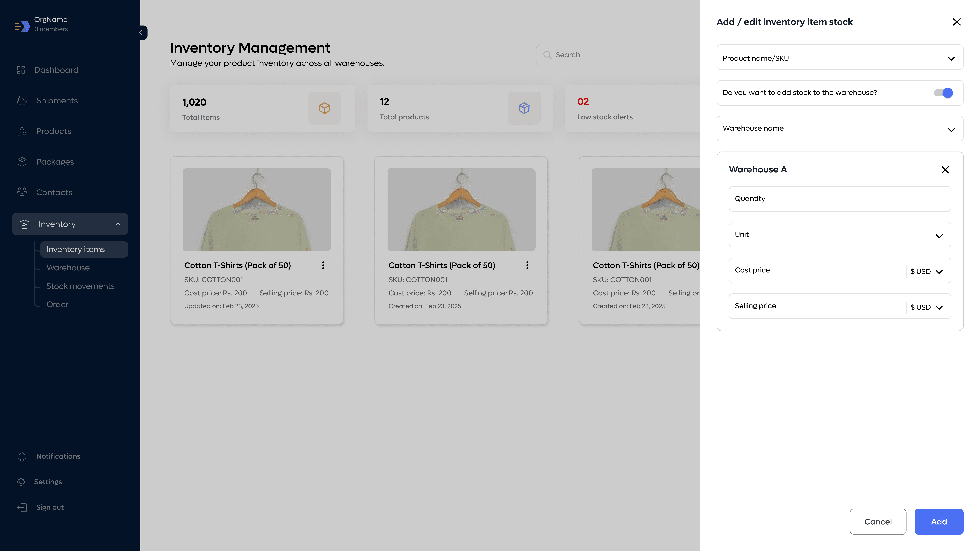Collapse the sidebar with the arrow button

(x=141, y=33)
